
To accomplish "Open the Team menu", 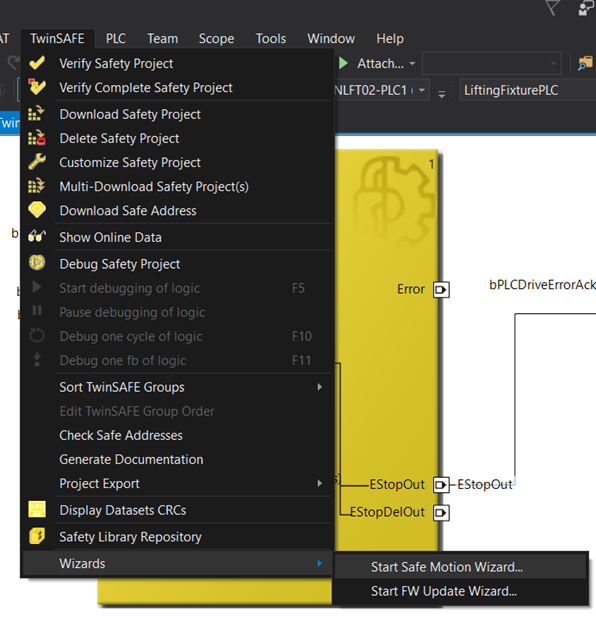I will pyautogui.click(x=163, y=39).
